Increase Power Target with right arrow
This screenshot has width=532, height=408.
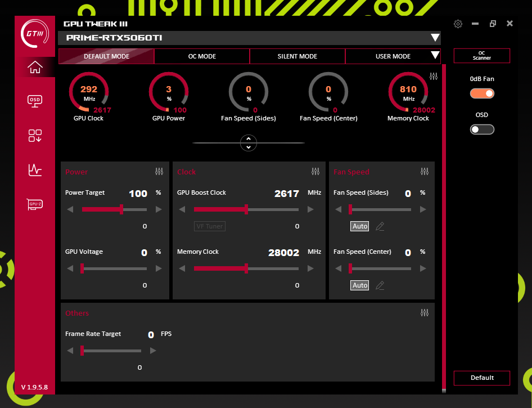click(x=159, y=209)
